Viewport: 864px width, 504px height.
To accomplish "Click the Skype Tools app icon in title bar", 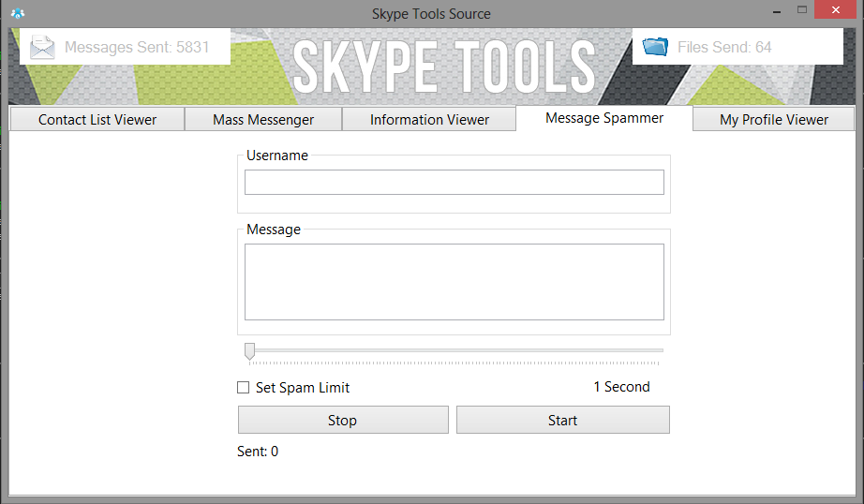I will coord(18,13).
